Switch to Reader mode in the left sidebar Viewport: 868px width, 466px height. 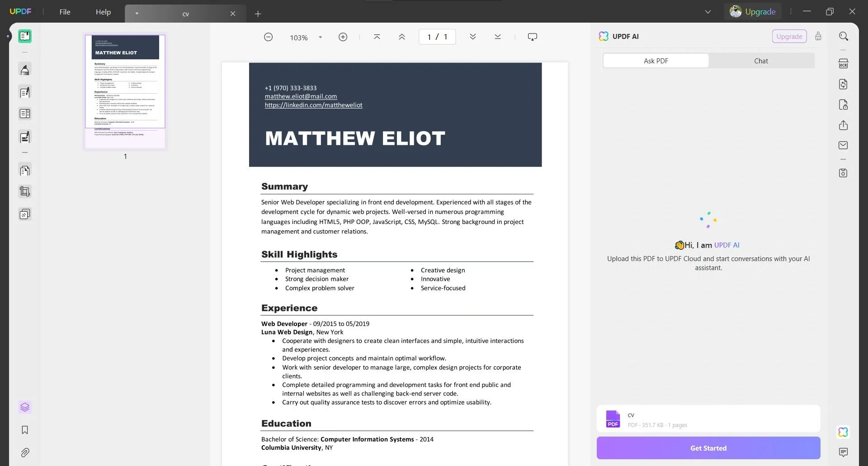coord(25,36)
